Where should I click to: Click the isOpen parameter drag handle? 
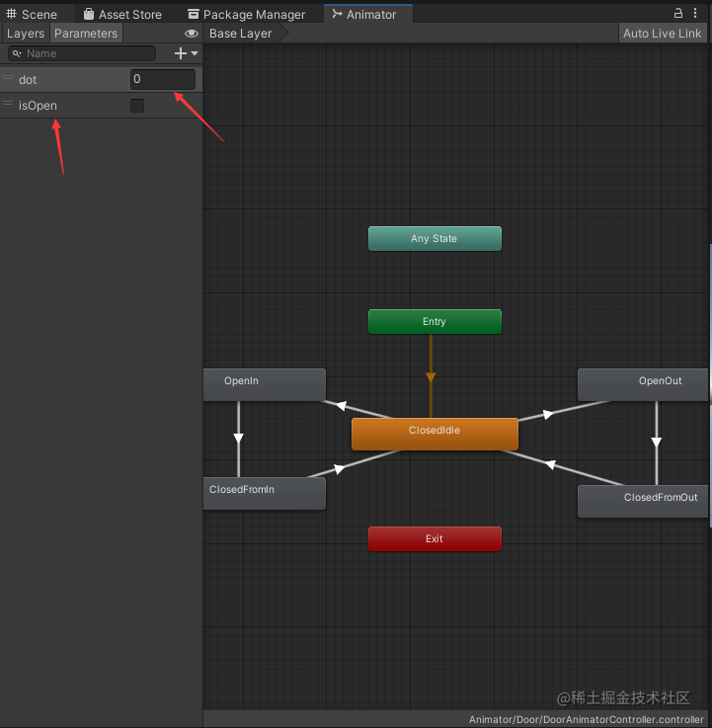point(8,103)
